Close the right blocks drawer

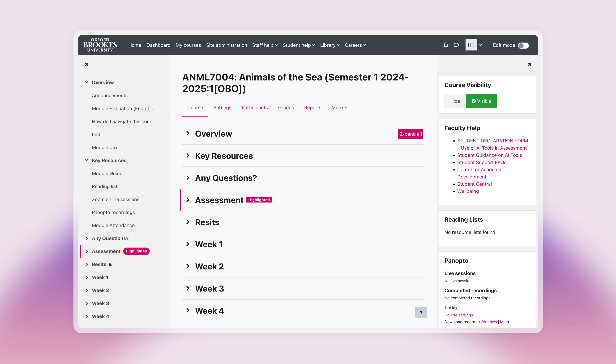pos(529,64)
